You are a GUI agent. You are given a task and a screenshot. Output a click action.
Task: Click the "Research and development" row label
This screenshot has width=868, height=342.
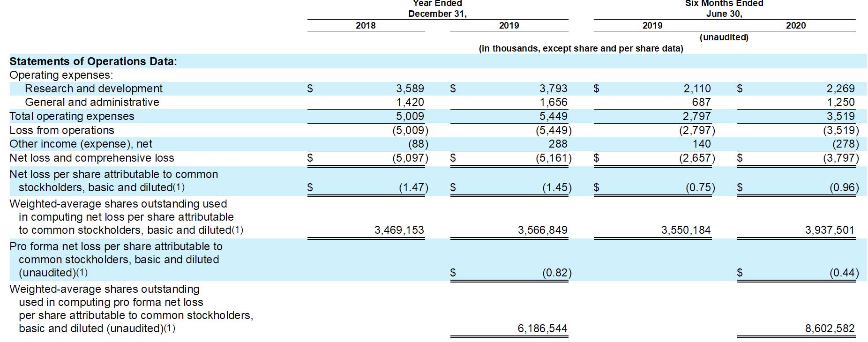click(x=94, y=89)
